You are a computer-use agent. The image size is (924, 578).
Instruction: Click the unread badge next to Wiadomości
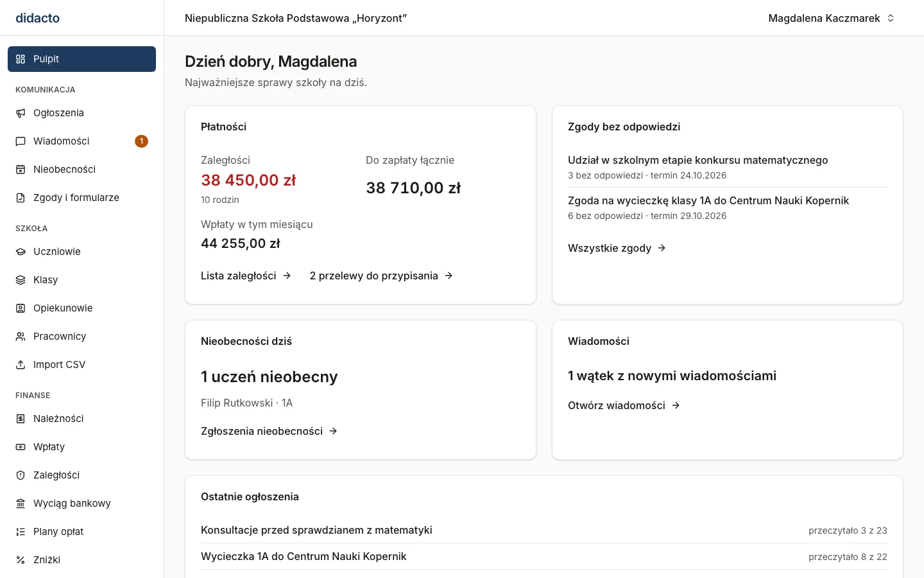coord(142,141)
